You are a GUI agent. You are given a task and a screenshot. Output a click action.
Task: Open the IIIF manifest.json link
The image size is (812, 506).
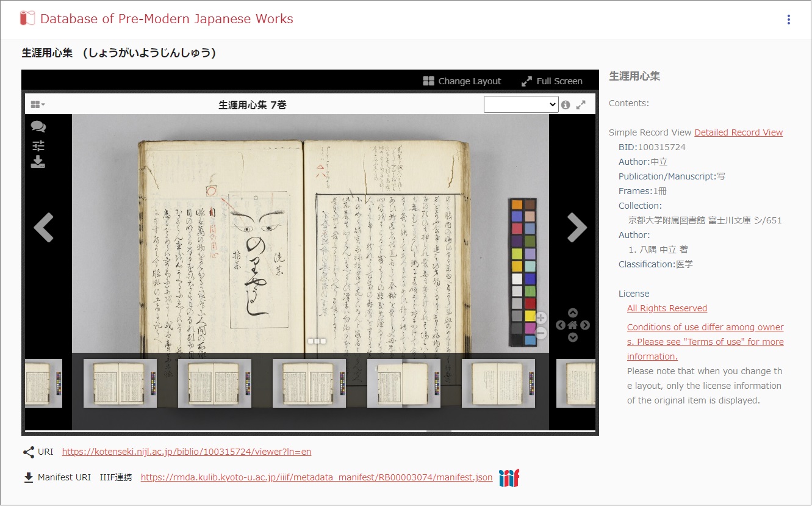[317, 477]
